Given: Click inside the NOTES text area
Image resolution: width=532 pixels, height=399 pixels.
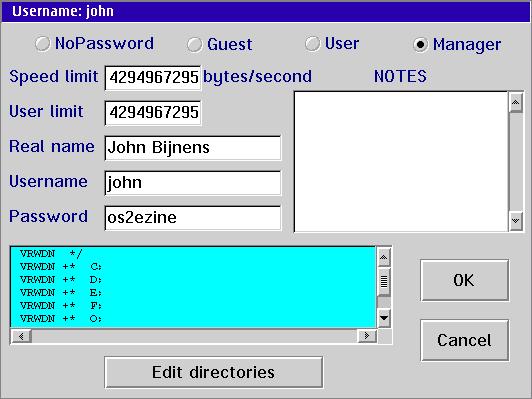Looking at the screenshot, I should click(x=401, y=162).
